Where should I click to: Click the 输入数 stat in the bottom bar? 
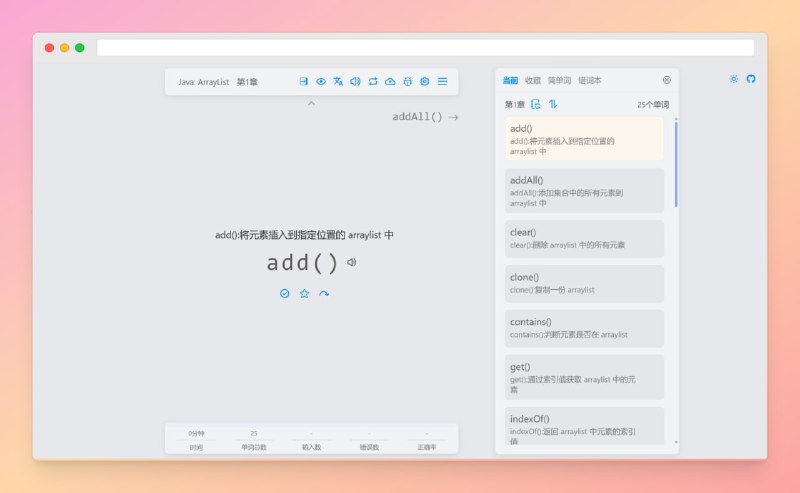coord(311,440)
